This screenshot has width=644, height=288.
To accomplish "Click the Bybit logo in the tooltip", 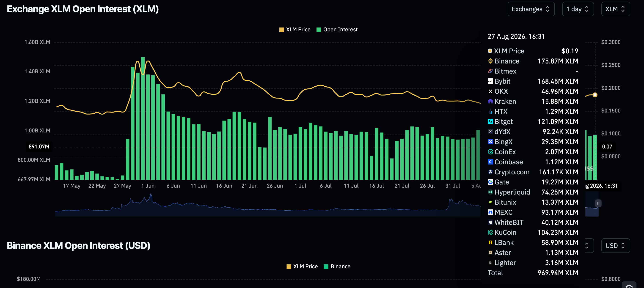I will click(x=490, y=81).
